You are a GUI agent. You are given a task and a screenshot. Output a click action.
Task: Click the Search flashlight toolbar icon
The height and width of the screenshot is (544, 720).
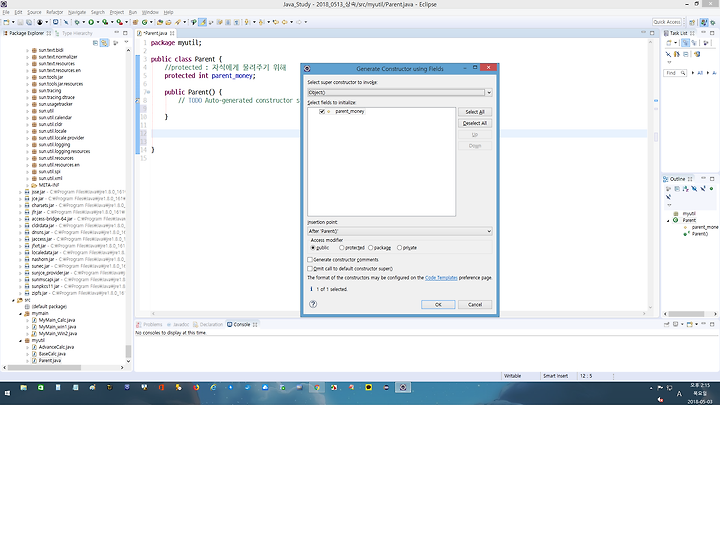coord(178,22)
